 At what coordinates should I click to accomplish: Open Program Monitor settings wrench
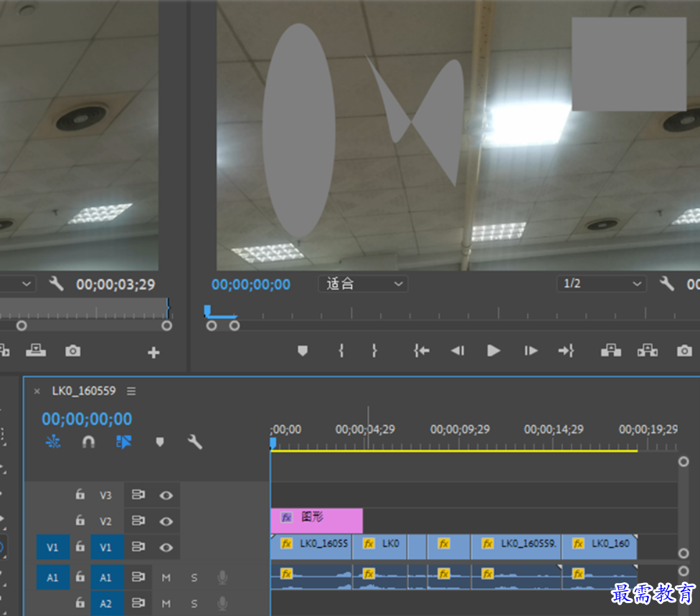[x=666, y=283]
